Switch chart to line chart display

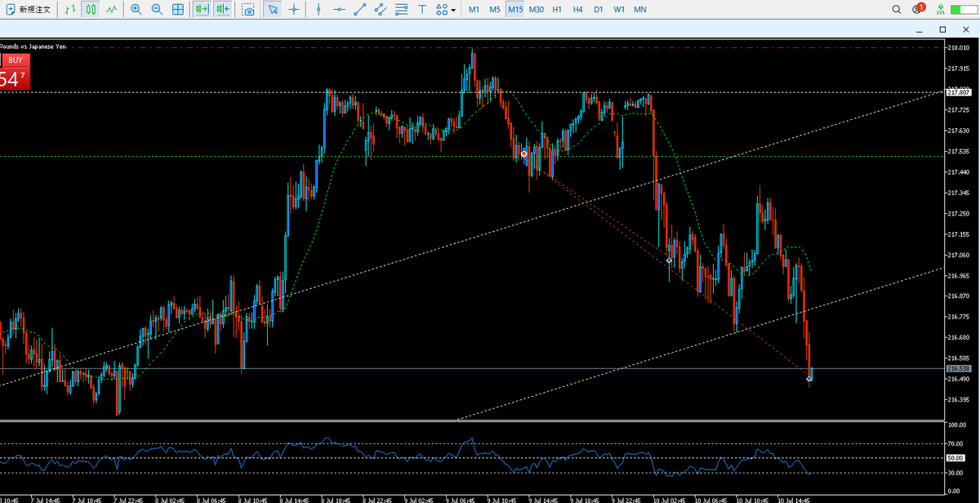112,10
